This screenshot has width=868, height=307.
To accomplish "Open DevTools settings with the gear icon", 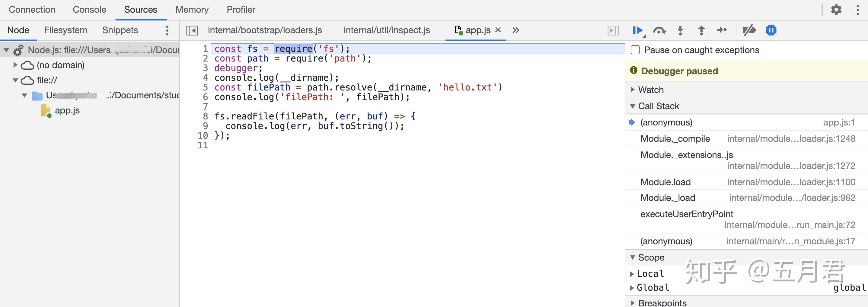I will point(836,10).
